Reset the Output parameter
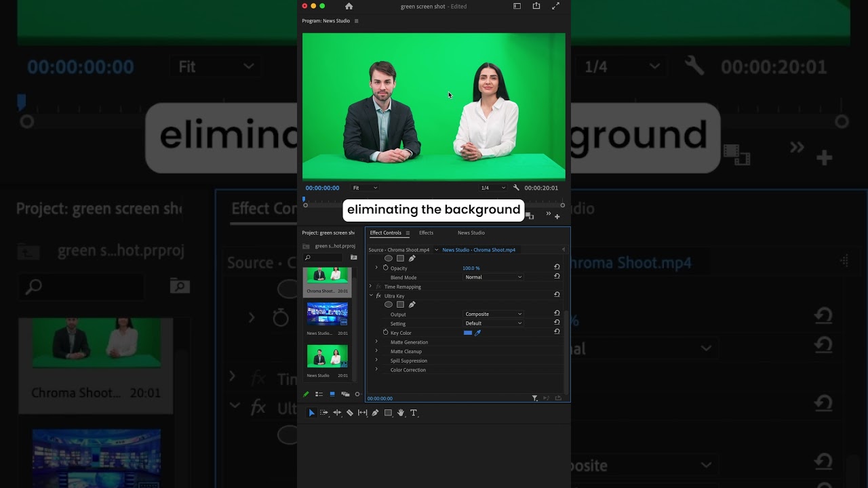The image size is (868, 488). coord(557,313)
